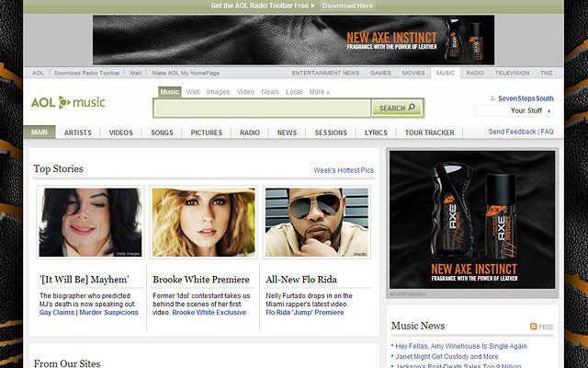Screen dimensions: 588x368
Task: Click the RSS feed icon beside Music News
Action: tap(533, 327)
